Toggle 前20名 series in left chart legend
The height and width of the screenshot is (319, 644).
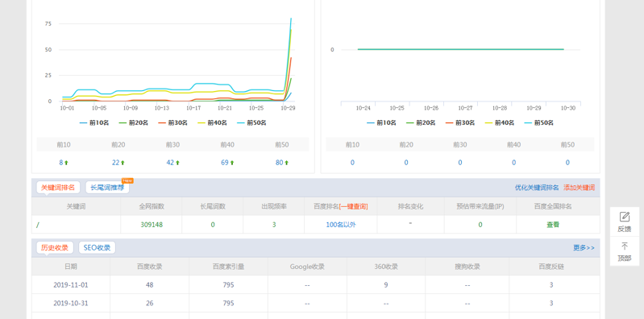133,122
